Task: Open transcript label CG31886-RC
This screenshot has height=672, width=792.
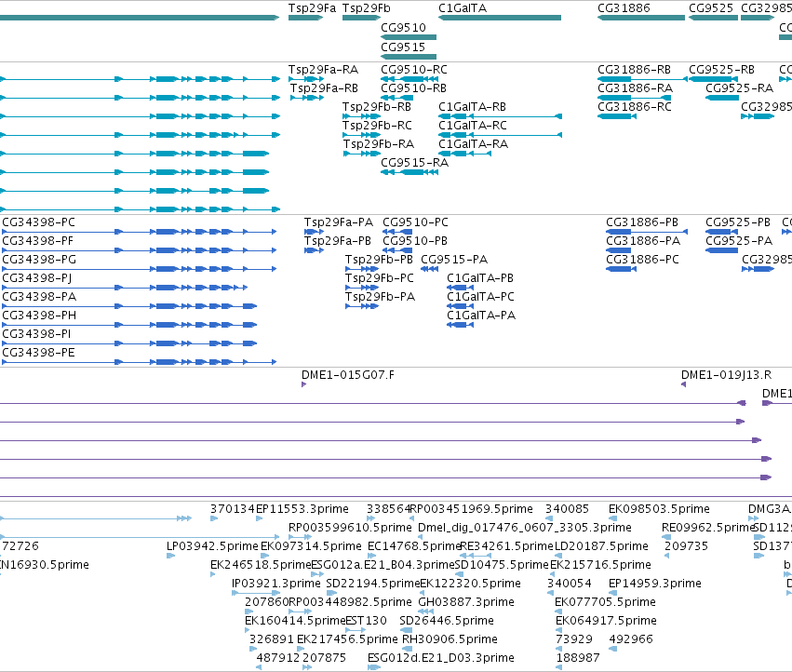Action: pyautogui.click(x=635, y=107)
